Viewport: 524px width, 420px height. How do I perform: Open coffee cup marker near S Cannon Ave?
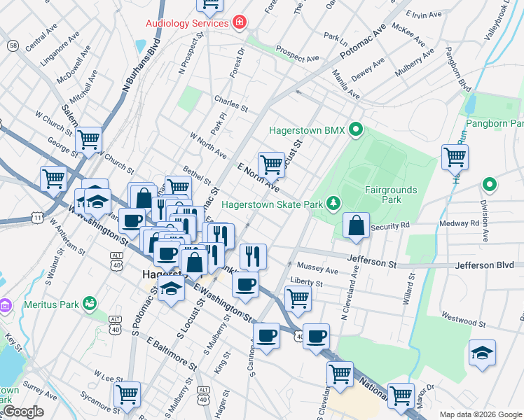266,337
